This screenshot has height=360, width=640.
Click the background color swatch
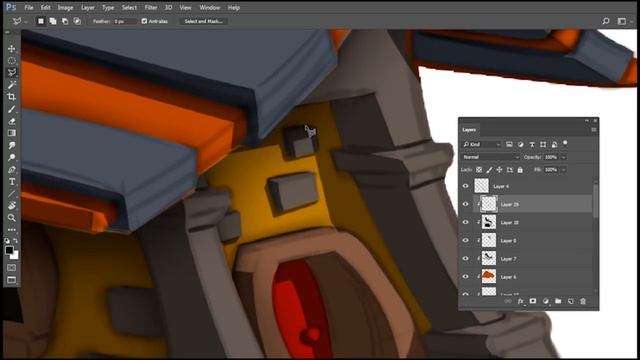tap(15, 256)
